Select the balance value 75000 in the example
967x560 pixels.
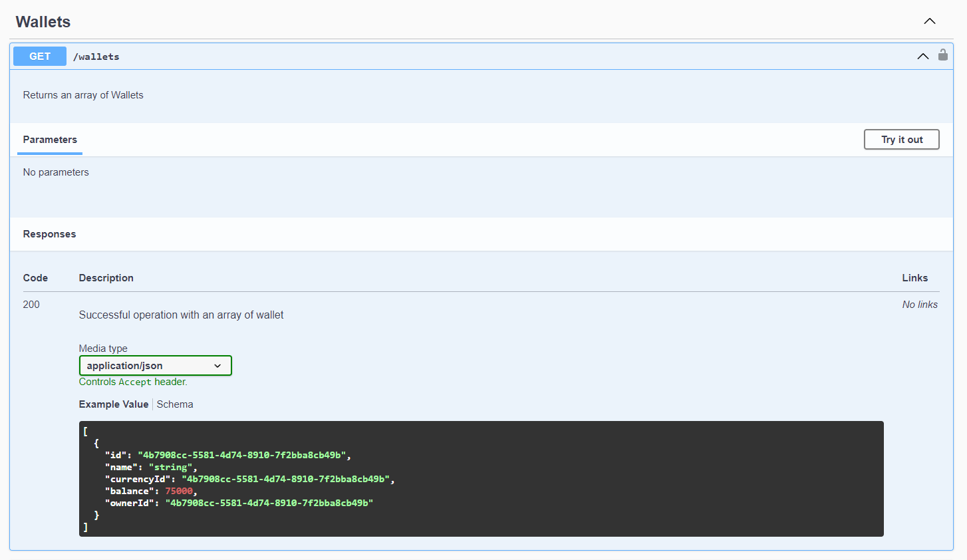coord(177,491)
